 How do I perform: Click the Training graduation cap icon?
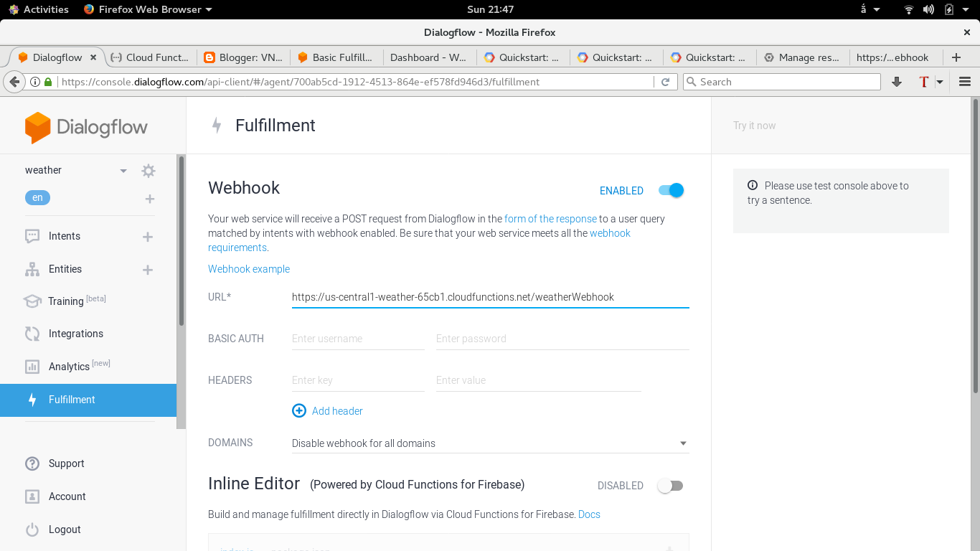32,301
